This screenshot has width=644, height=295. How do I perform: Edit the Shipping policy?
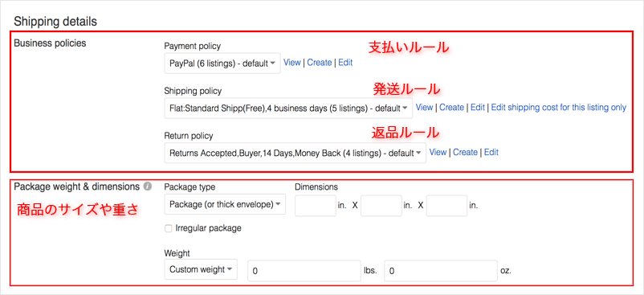478,107
